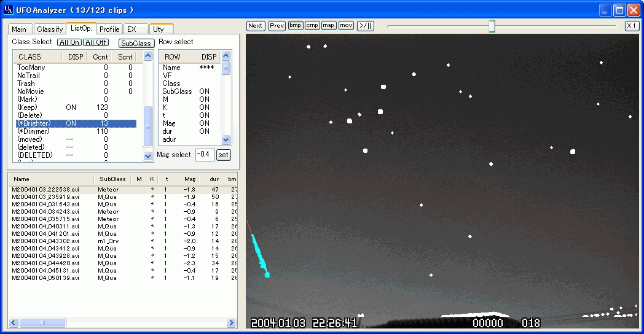Turn all classes off with All Off
The height and width of the screenshot is (334, 644).
point(96,42)
